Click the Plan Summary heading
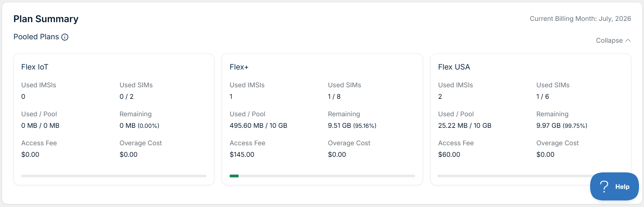This screenshot has height=207, width=644. pyautogui.click(x=46, y=19)
